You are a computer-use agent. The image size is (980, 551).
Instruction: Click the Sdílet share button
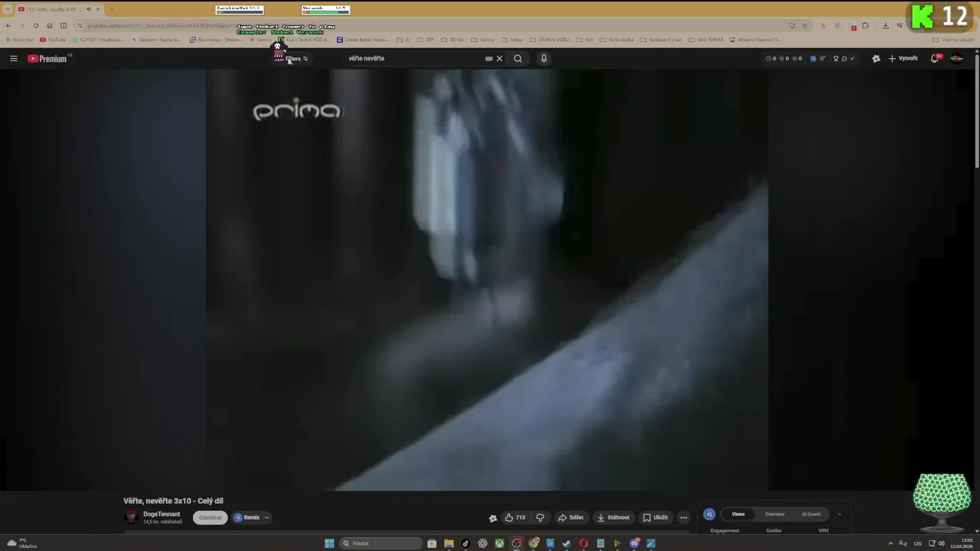click(571, 517)
